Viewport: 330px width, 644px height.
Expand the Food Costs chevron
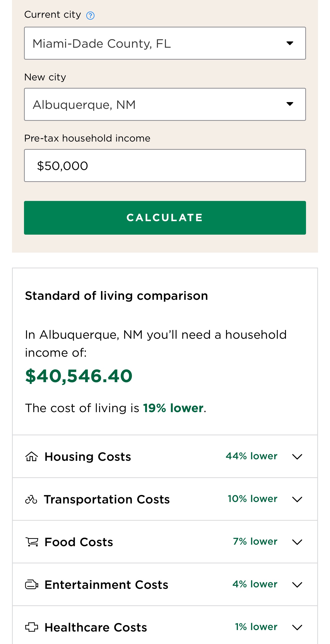click(297, 542)
